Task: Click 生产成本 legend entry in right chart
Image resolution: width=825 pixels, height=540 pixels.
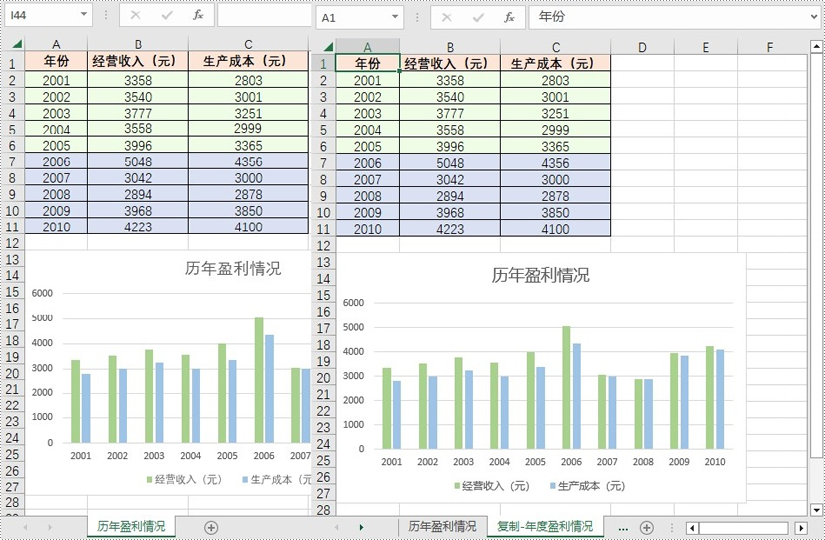Action: coord(588,486)
